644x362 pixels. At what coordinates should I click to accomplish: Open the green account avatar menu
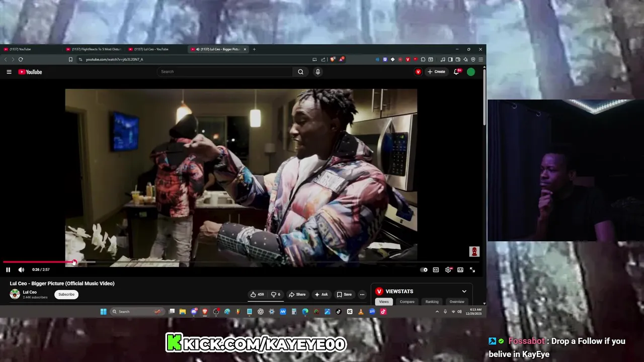[471, 72]
